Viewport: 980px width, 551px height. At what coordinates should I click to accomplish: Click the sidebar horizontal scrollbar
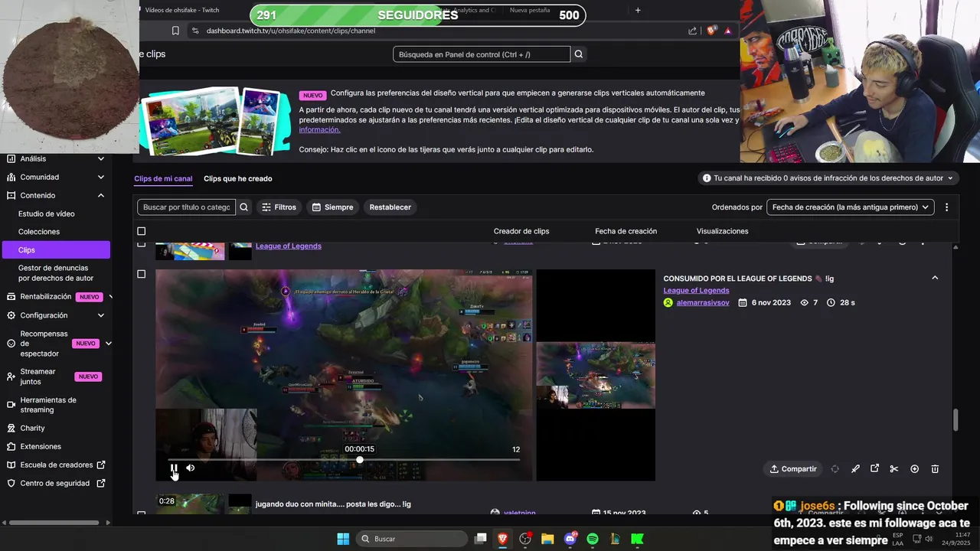(54, 523)
